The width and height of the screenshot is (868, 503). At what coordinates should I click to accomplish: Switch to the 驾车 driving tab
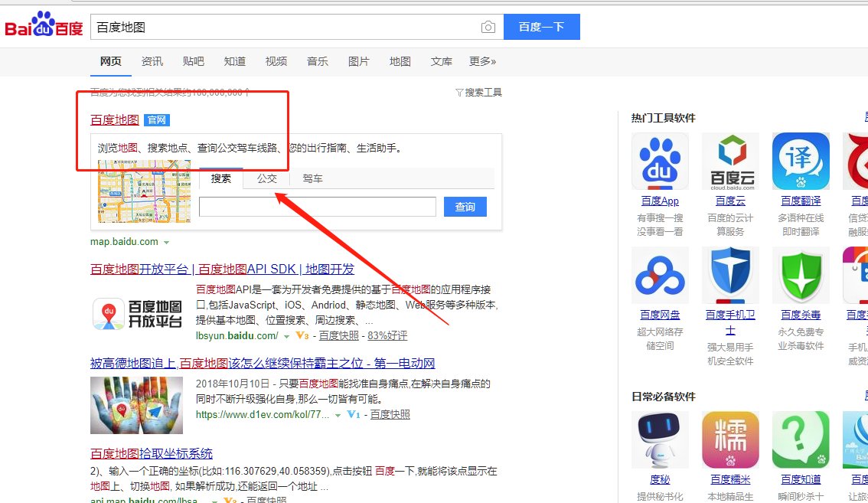(312, 178)
